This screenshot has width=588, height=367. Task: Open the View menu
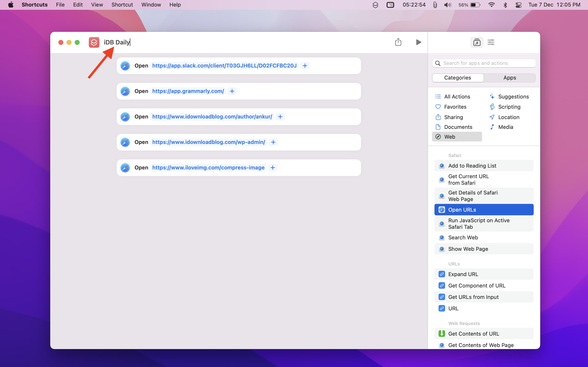(x=97, y=5)
